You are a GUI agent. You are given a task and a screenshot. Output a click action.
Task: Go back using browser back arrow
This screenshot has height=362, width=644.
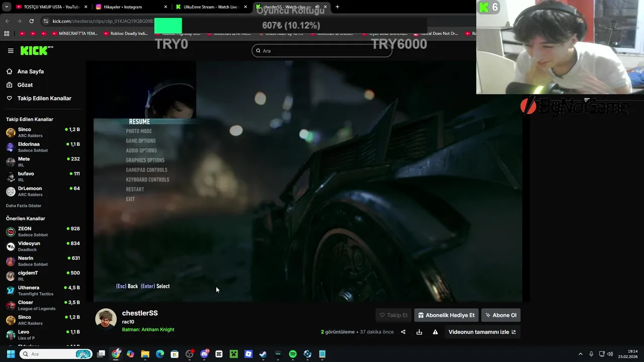click(7, 21)
